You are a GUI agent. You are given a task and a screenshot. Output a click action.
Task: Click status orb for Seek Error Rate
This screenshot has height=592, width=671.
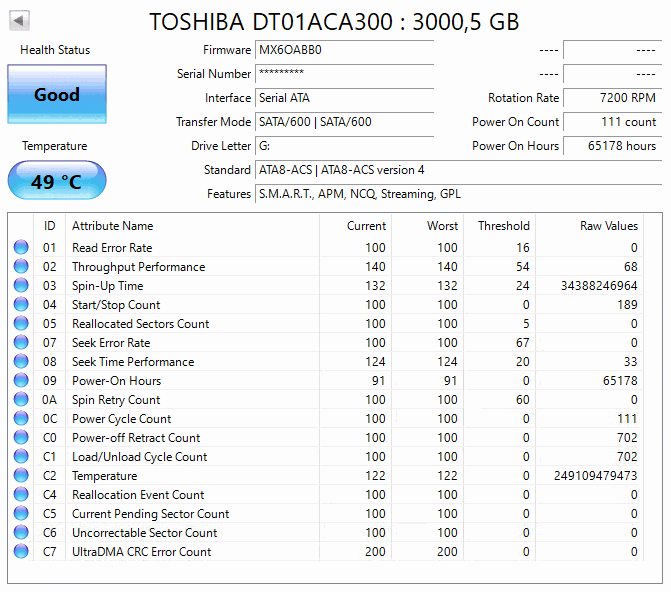point(21,342)
